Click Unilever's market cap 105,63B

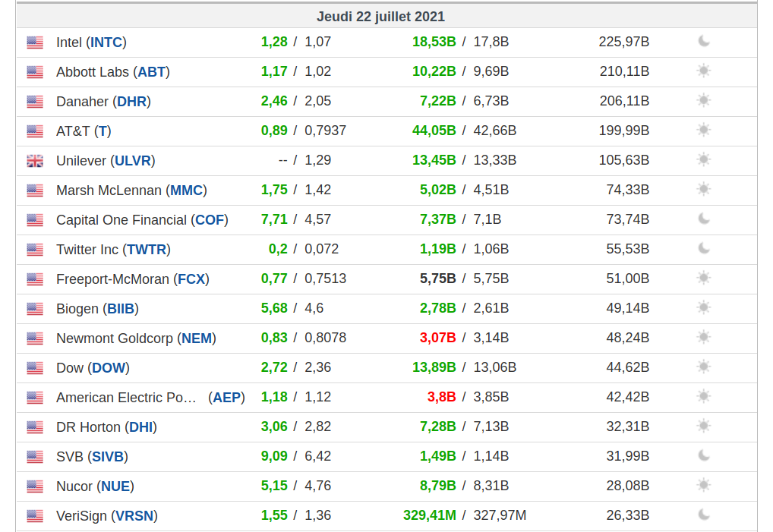(x=624, y=160)
